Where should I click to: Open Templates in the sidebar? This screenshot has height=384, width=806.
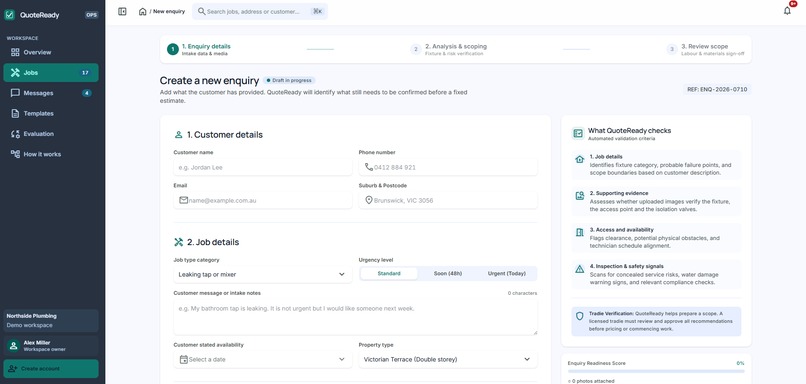51,114
